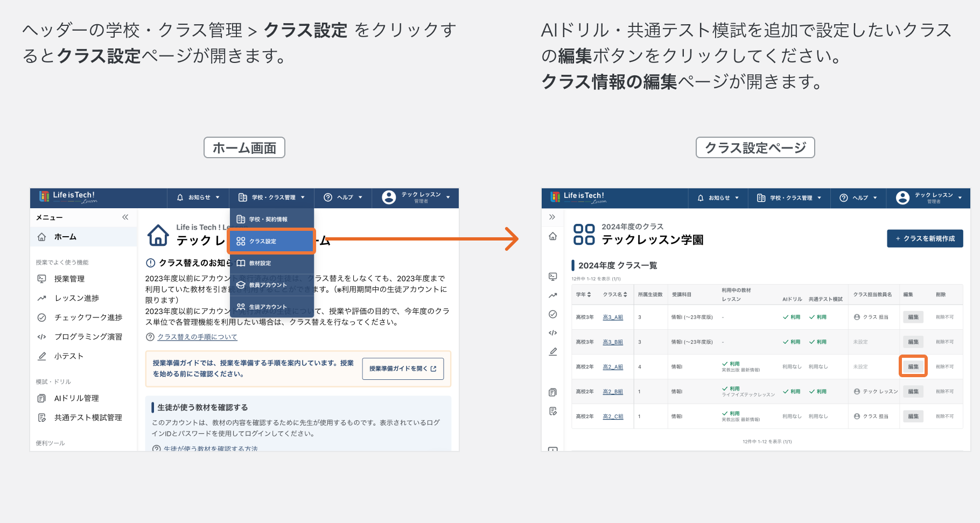Open 生徒が使う教材を確認する方法 link
The height and width of the screenshot is (523, 980).
(x=211, y=448)
